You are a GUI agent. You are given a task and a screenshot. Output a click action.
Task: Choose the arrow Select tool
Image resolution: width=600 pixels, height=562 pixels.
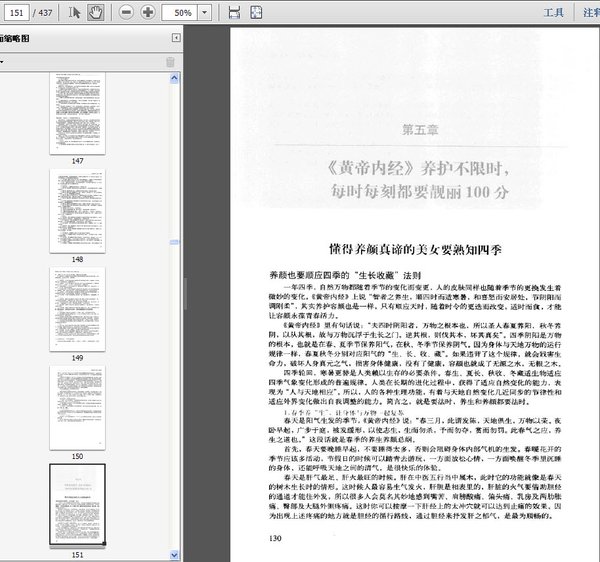[x=74, y=13]
